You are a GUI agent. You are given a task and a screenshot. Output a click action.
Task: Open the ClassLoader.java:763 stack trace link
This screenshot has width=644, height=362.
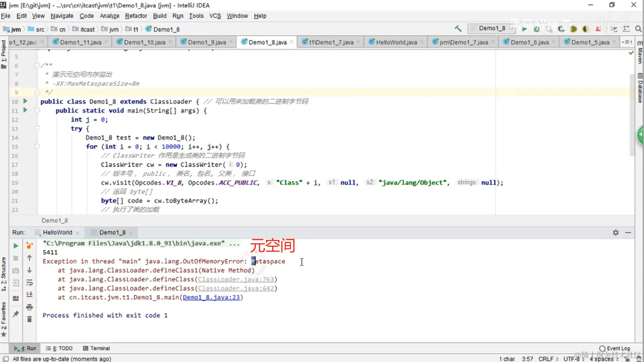point(236,279)
